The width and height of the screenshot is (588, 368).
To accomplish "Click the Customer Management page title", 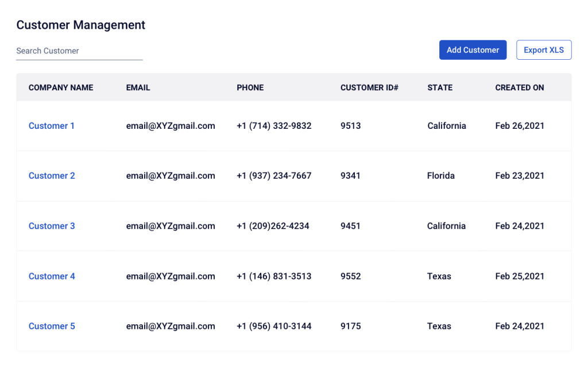I will coord(81,25).
